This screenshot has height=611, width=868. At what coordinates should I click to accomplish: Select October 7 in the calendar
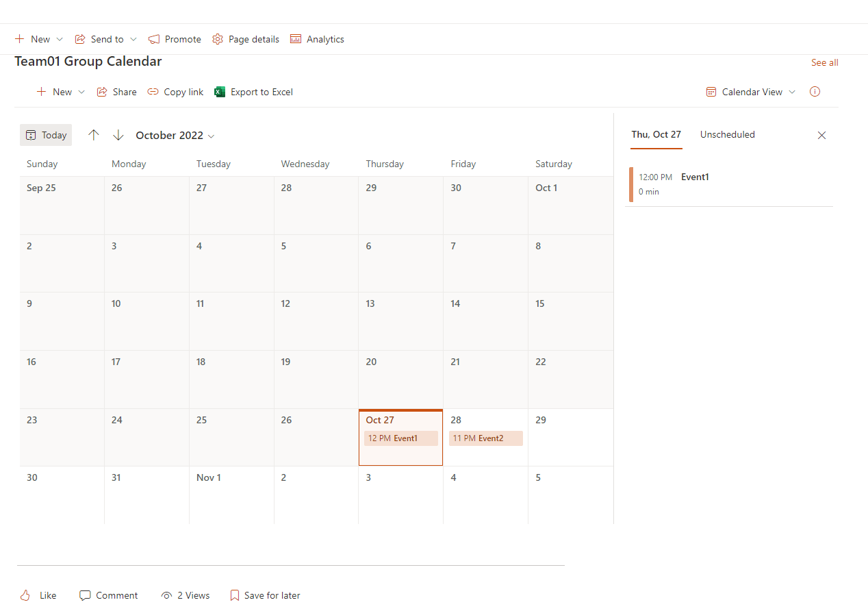tap(486, 264)
